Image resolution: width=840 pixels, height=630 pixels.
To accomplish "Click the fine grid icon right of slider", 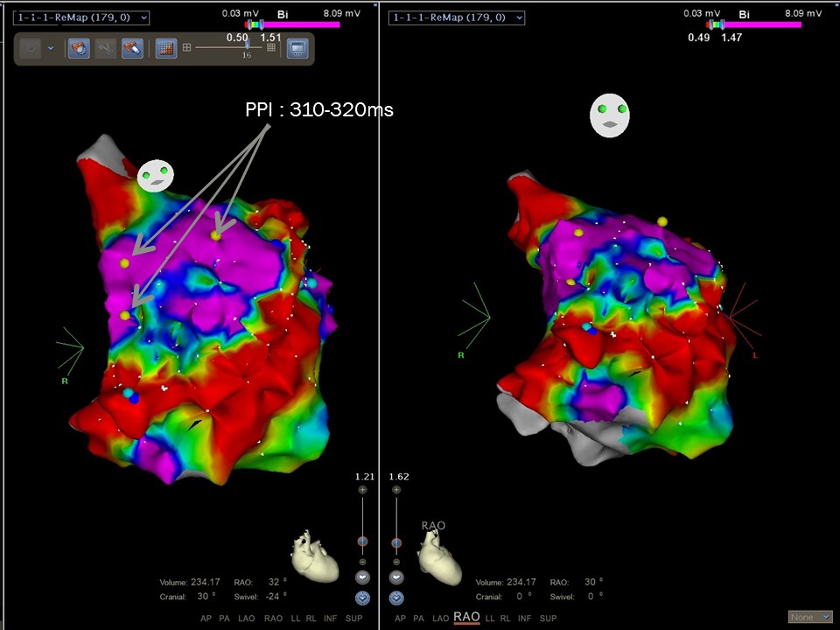I will point(271,47).
